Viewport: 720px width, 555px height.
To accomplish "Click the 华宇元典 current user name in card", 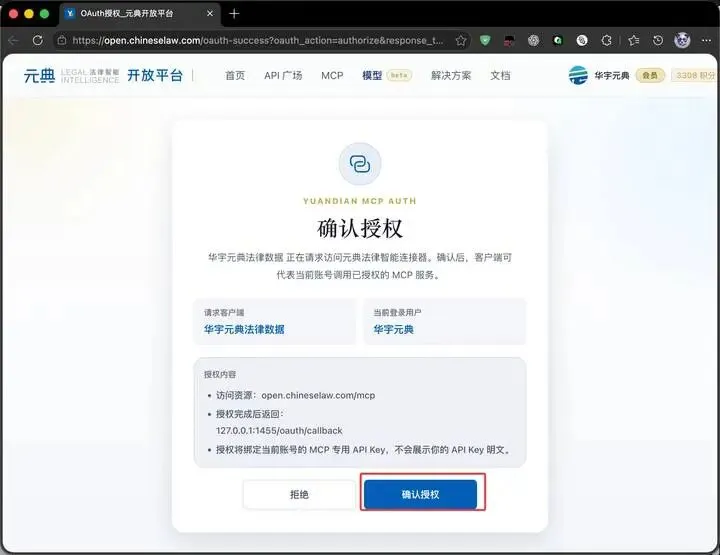I will 394,329.
